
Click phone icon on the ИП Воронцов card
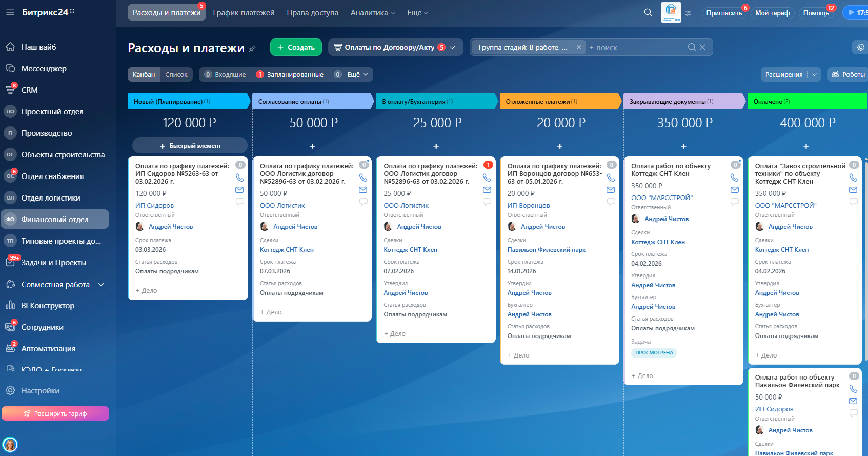pyautogui.click(x=611, y=177)
